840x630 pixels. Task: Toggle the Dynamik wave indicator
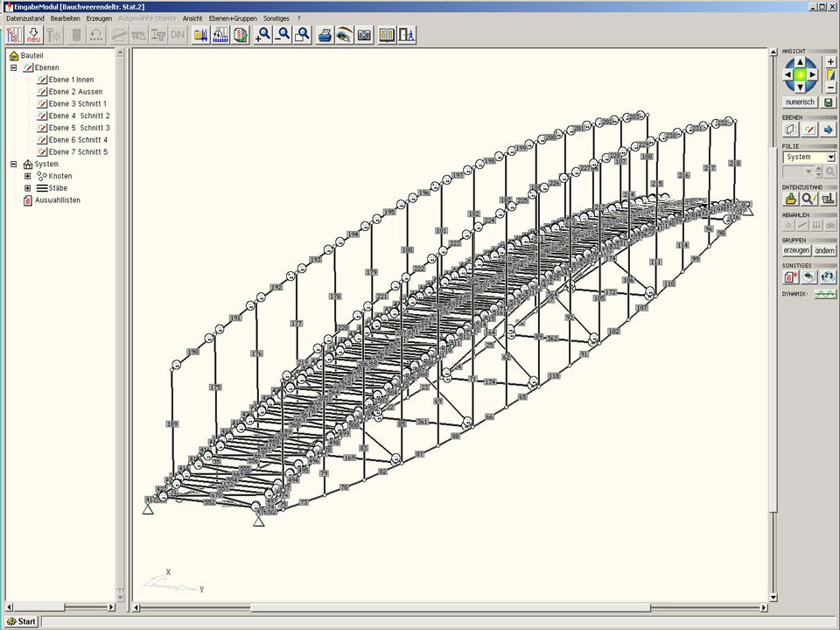point(825,295)
